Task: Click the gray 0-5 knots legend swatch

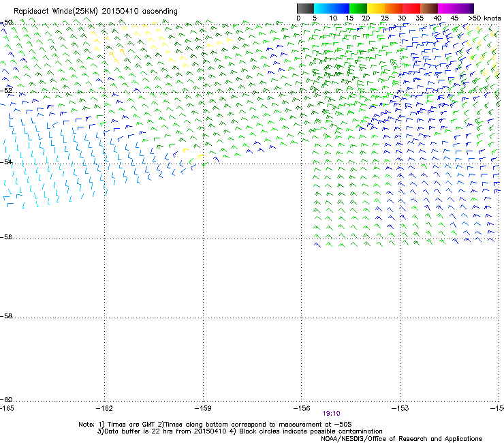Action: point(305,8)
